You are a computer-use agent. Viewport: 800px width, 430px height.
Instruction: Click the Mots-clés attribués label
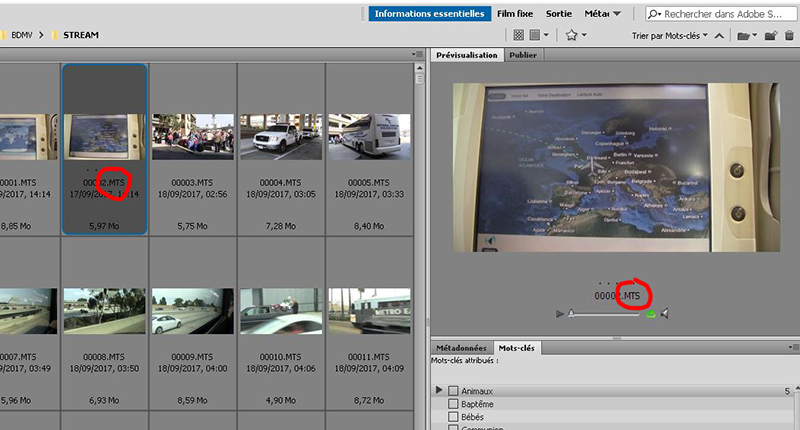coord(464,360)
